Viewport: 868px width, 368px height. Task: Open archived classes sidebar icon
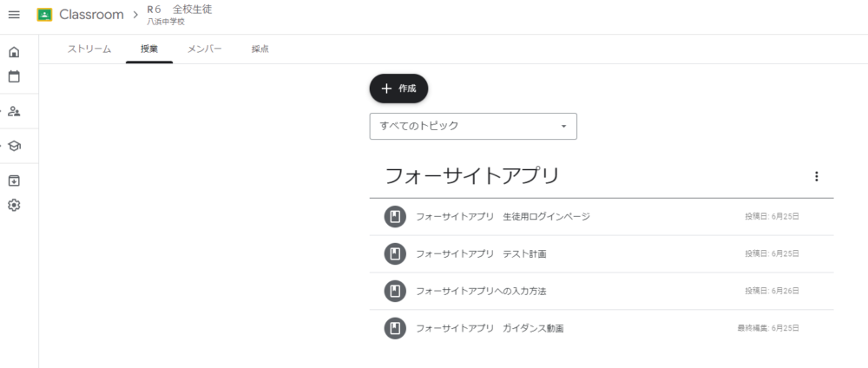[15, 181]
